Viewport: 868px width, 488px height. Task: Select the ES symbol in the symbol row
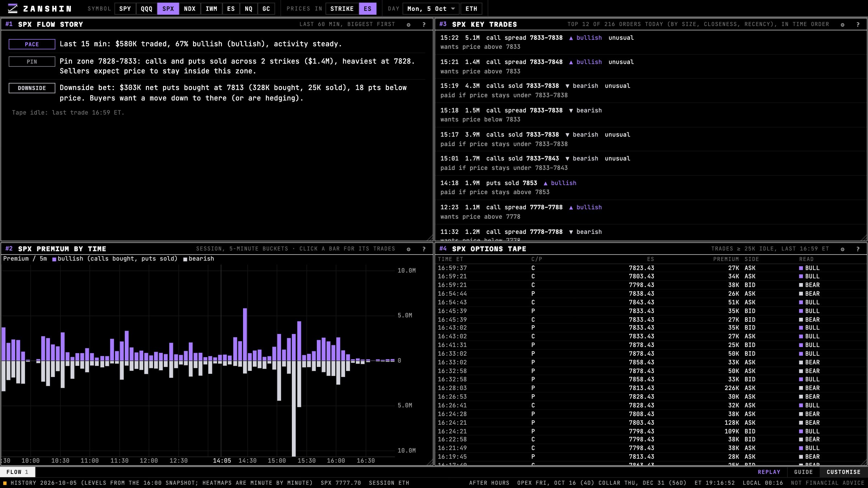point(231,9)
